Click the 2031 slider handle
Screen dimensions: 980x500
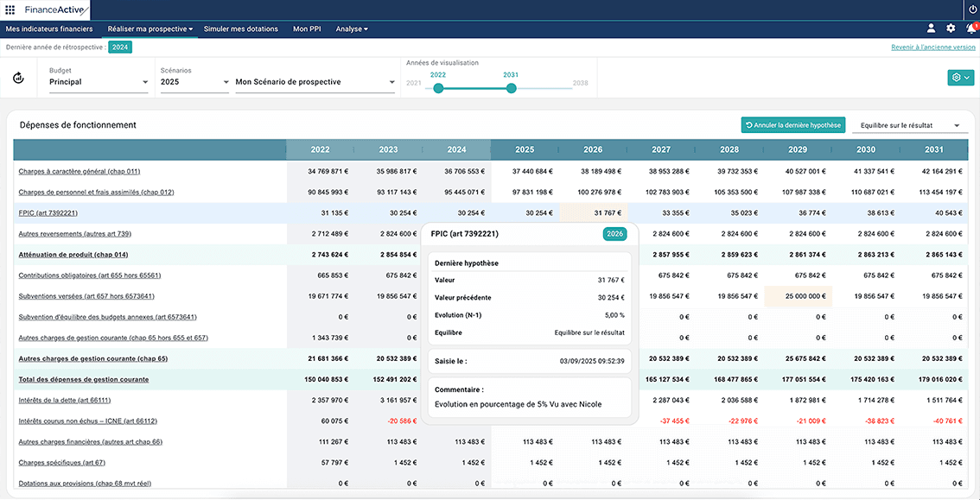point(512,89)
